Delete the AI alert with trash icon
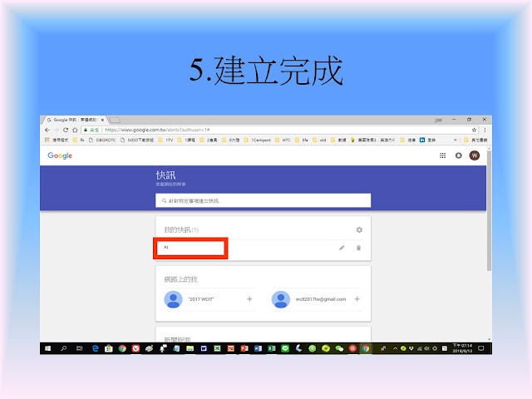Screen dimensions: 532x399 click(x=358, y=248)
